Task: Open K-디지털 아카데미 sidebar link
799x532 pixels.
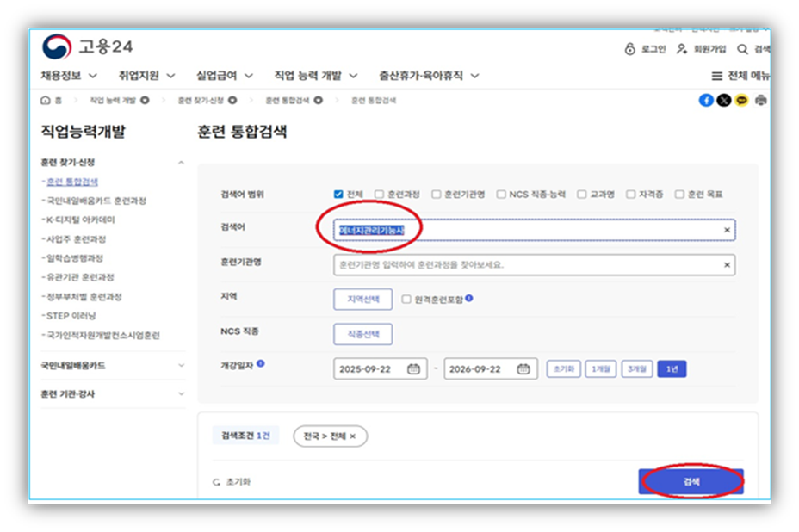Action: [79, 220]
